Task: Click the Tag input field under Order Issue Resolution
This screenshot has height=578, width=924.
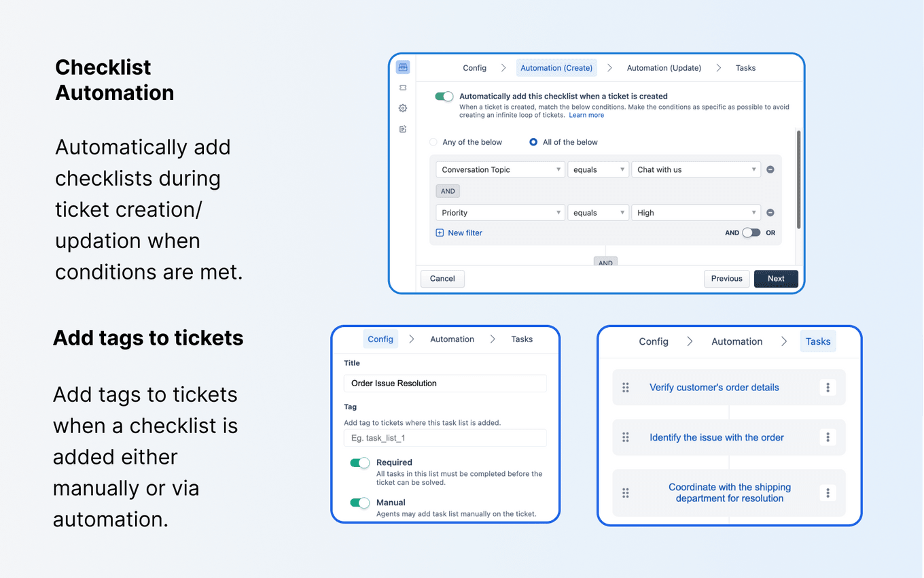Action: coord(445,438)
